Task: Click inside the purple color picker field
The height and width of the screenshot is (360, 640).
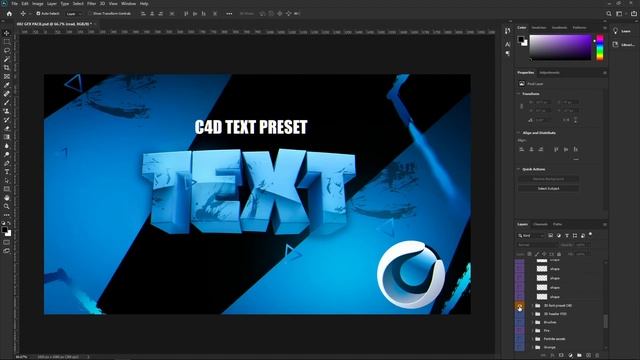Action: pos(560,47)
